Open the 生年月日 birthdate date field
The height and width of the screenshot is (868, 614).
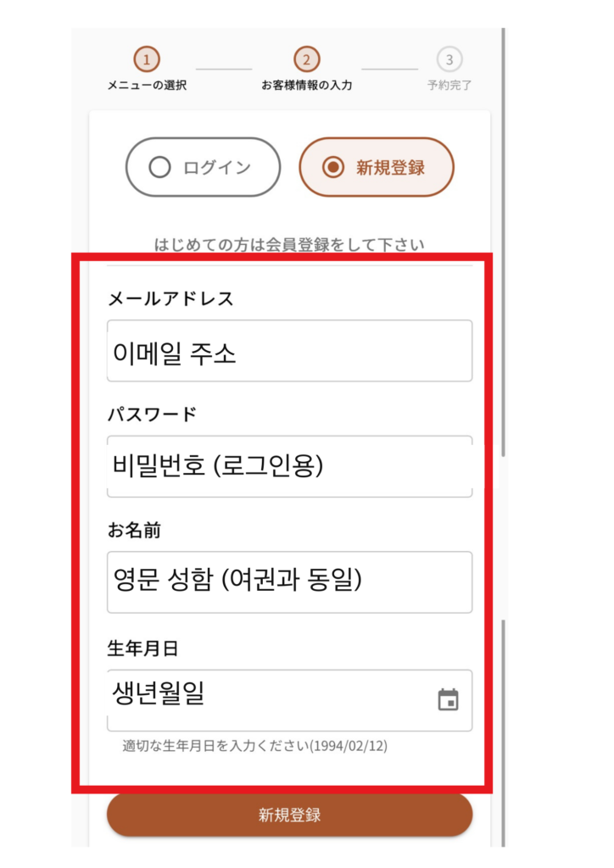coord(289,700)
